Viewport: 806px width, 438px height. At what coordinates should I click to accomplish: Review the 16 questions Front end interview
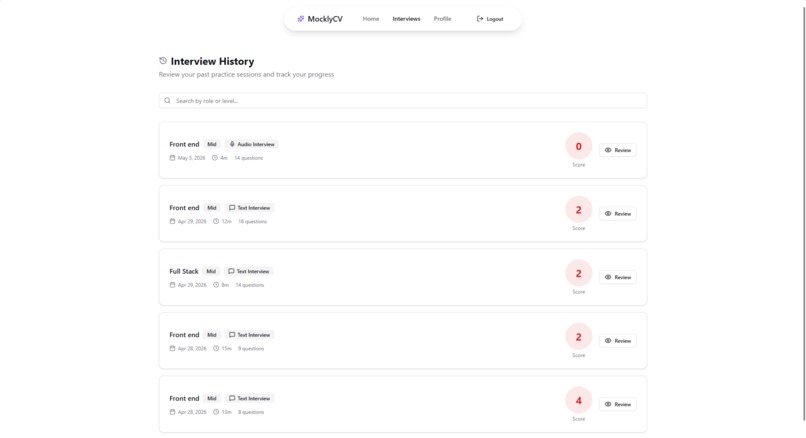point(617,214)
